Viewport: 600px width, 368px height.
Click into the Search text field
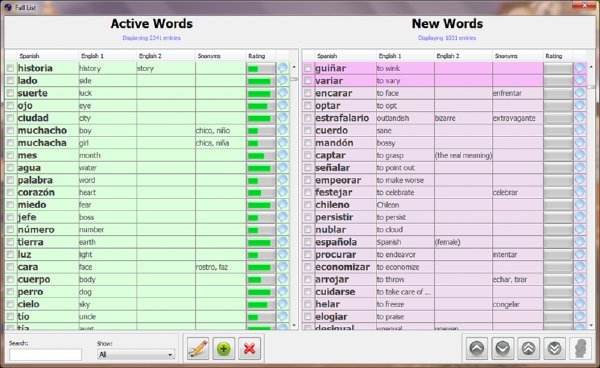(x=45, y=355)
